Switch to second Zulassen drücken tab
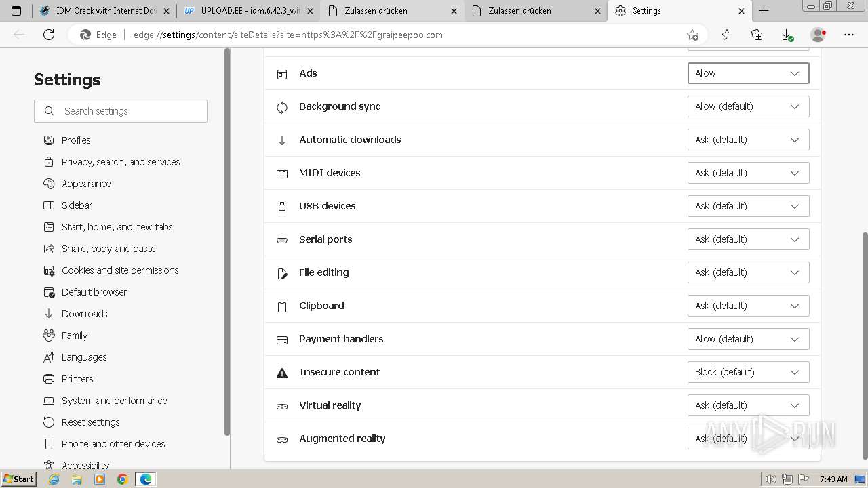 (x=536, y=11)
